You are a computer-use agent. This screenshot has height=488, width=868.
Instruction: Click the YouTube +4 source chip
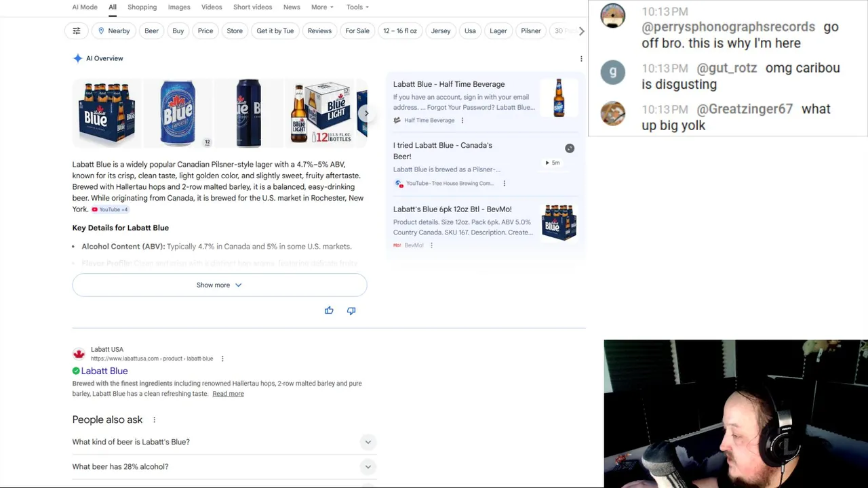point(110,209)
